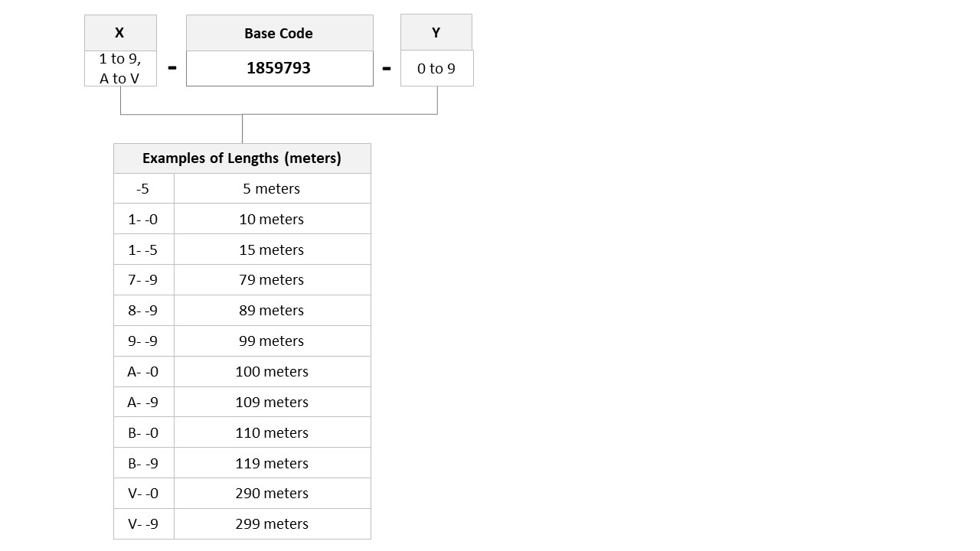The image size is (980, 551).
Task: Click the X header cell
Action: pos(120,33)
